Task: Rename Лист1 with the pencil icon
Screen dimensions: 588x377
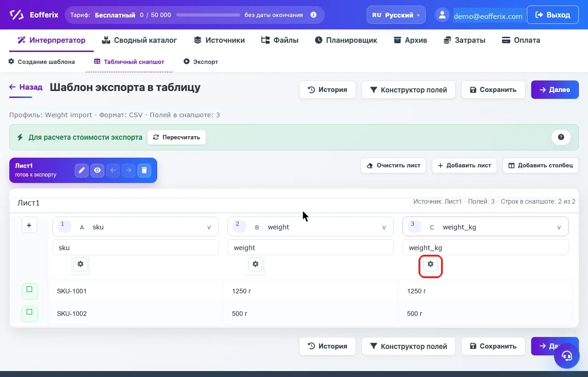Action: coord(82,170)
